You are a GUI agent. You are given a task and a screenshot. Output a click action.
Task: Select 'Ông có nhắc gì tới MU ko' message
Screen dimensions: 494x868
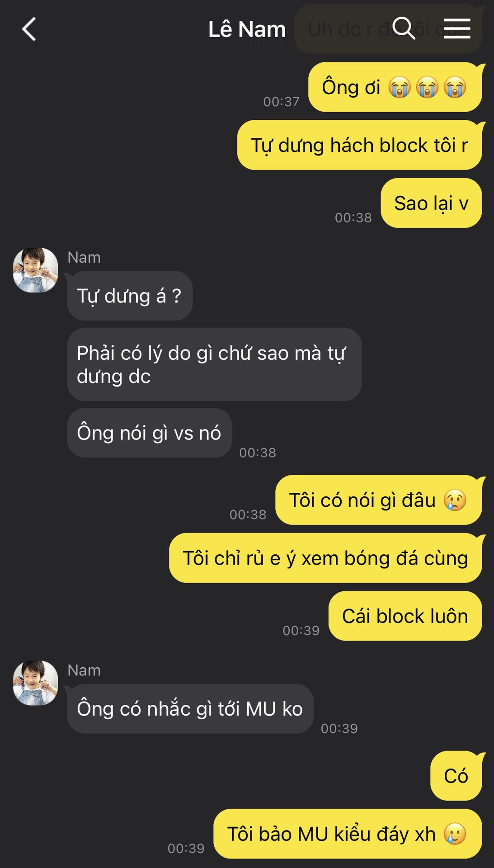(190, 709)
